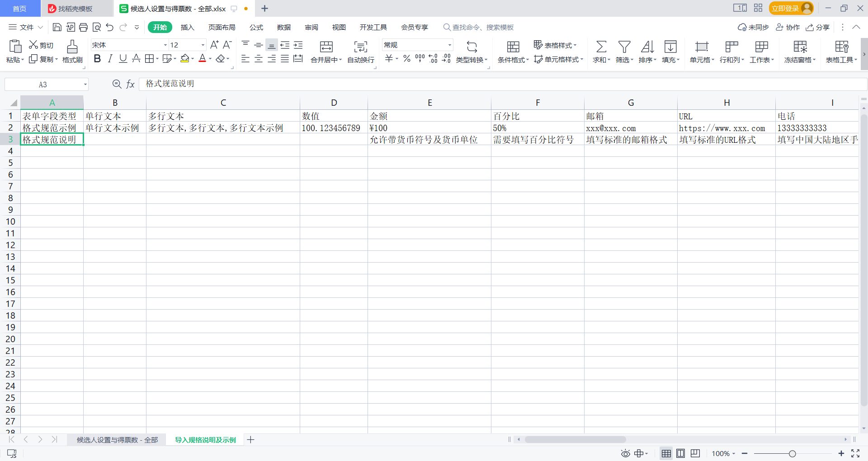This screenshot has height=461, width=868.
Task: Decrease font size with the A- icon
Action: click(227, 45)
